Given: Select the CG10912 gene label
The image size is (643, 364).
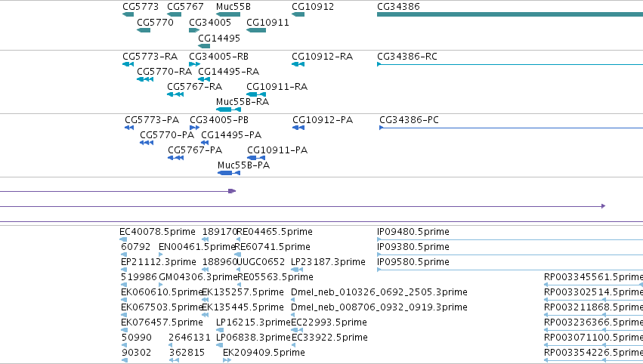Looking at the screenshot, I should pos(313,7).
